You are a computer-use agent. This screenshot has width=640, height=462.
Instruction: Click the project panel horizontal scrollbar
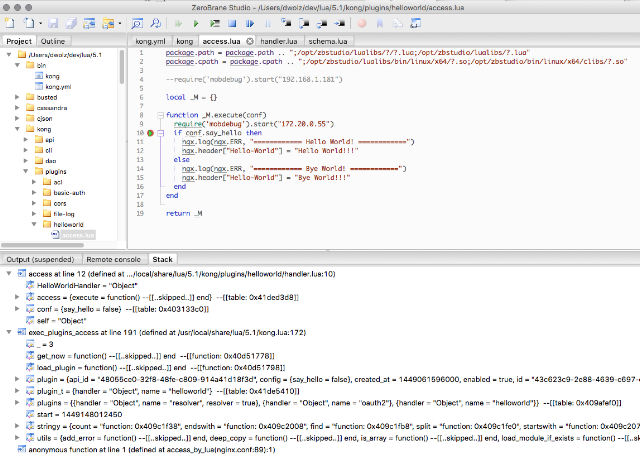42,245
